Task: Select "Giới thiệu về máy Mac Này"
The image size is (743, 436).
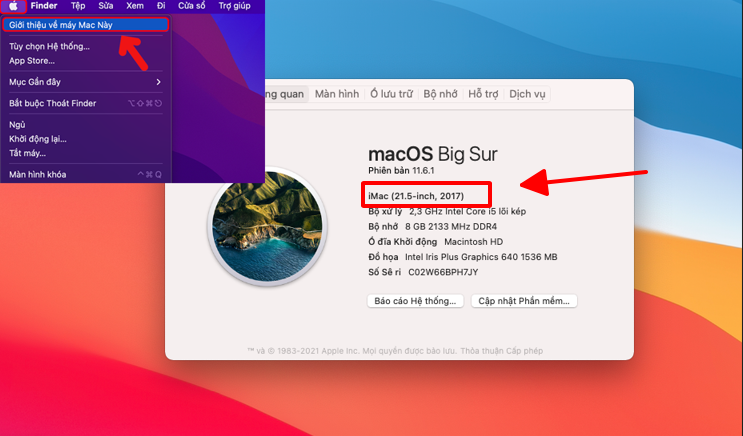Action: point(60,23)
